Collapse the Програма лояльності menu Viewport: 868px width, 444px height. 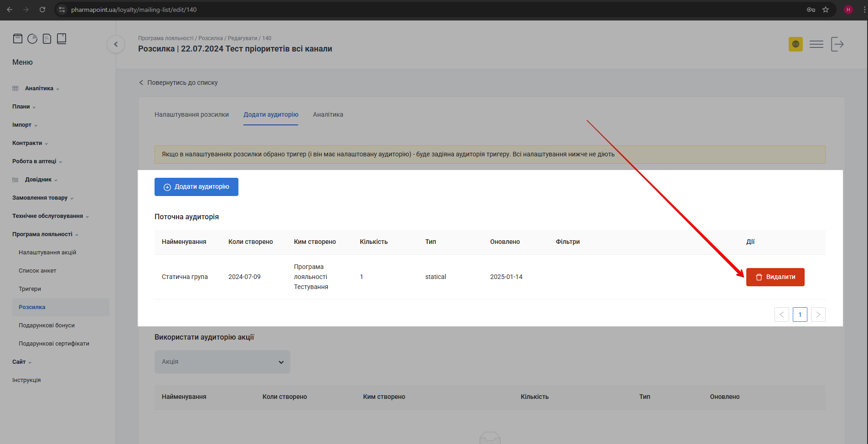pyautogui.click(x=45, y=234)
